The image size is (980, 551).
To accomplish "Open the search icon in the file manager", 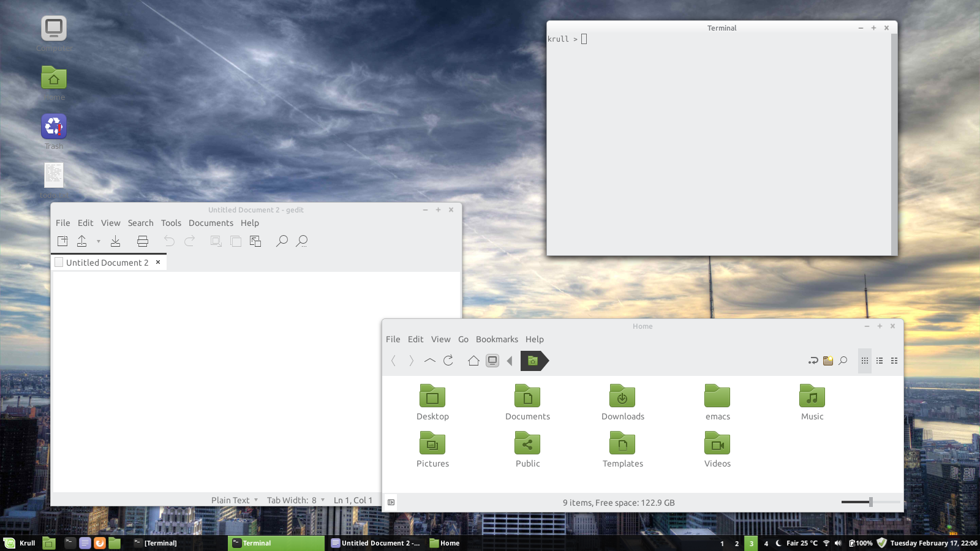I will coord(843,361).
